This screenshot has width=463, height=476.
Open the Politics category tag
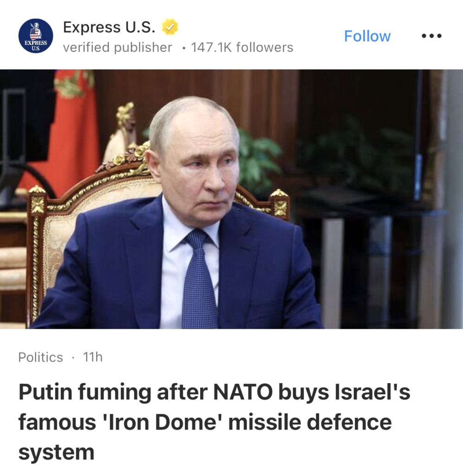tap(40, 357)
